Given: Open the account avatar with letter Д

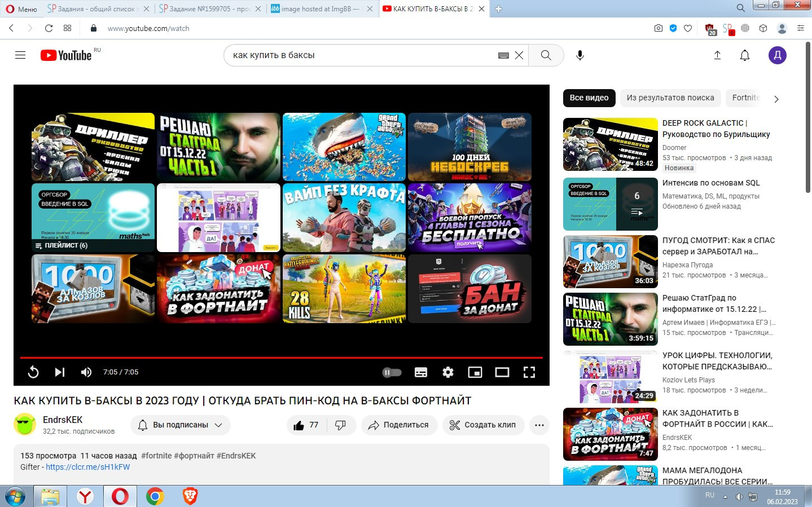Looking at the screenshot, I should pos(778,55).
